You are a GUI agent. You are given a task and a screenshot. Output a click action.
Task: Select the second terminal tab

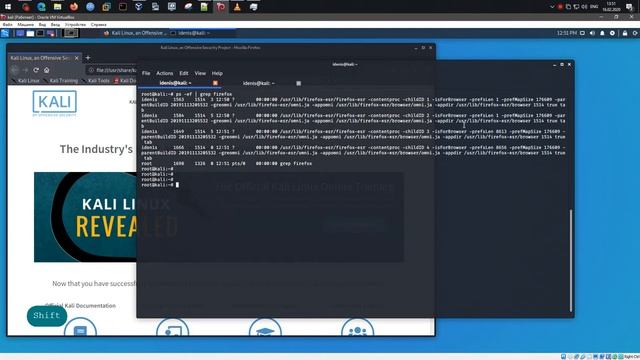259,83
